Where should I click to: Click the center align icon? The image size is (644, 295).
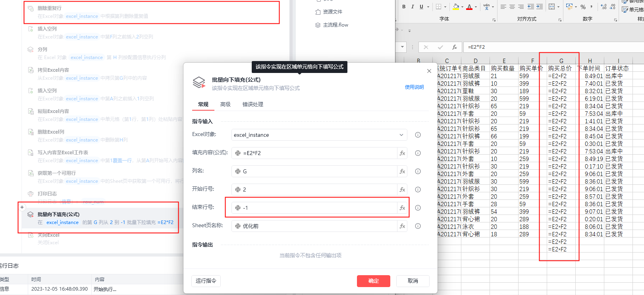pyautogui.click(x=512, y=7)
